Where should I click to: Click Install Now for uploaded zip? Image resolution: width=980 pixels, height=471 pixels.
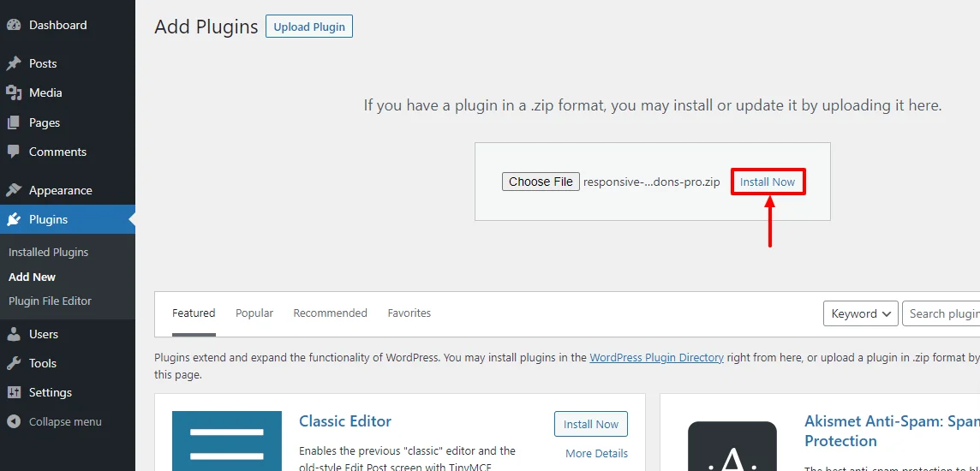point(768,182)
